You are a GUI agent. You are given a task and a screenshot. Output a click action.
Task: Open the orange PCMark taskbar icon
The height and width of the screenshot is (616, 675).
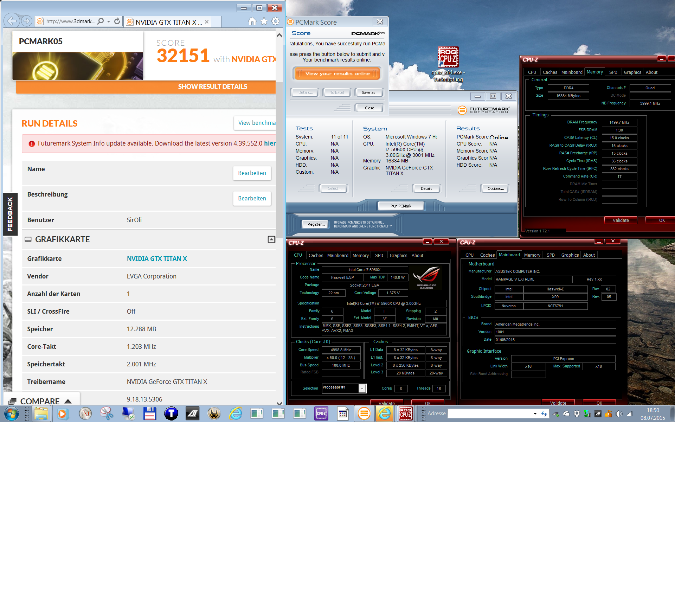click(364, 413)
